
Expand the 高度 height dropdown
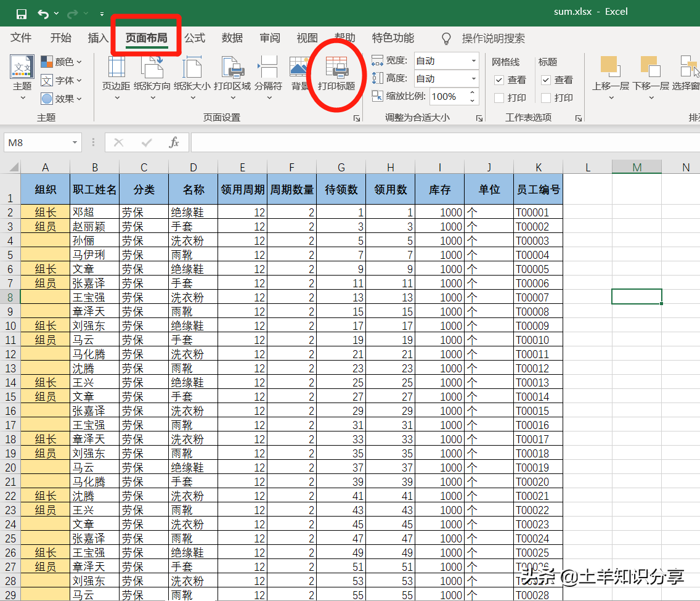pos(473,79)
